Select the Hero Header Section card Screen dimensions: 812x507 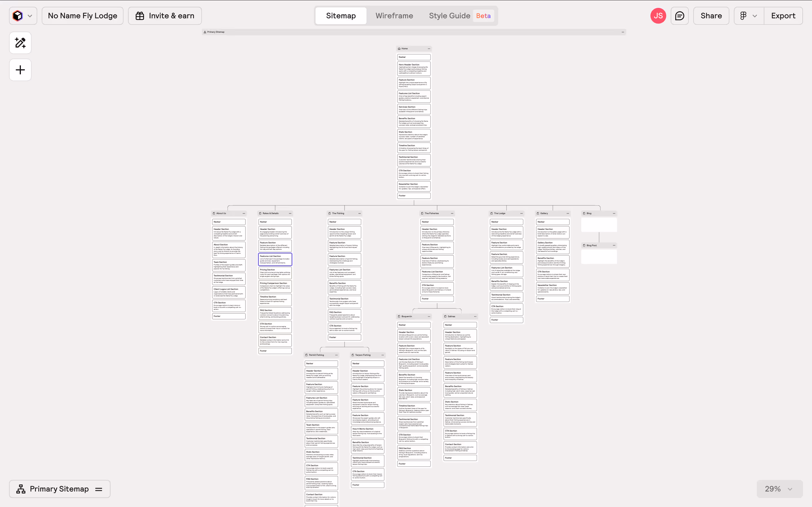(414, 68)
